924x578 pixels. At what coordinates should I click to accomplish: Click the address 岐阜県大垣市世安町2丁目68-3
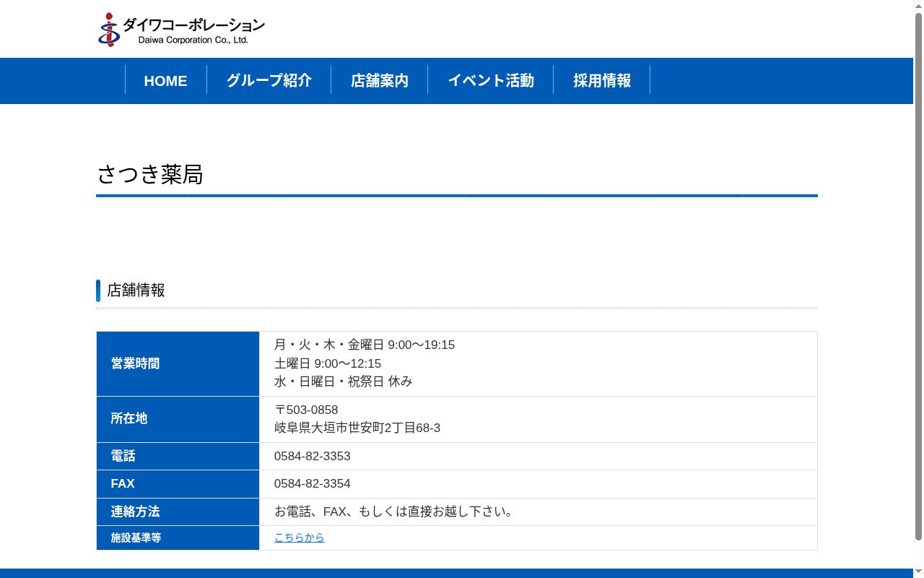357,428
